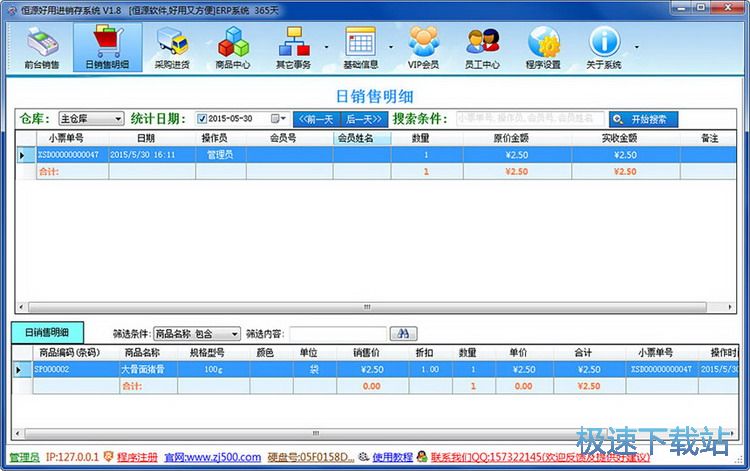Click the 原价金额 column header
The height and width of the screenshot is (471, 750).
[x=511, y=138]
